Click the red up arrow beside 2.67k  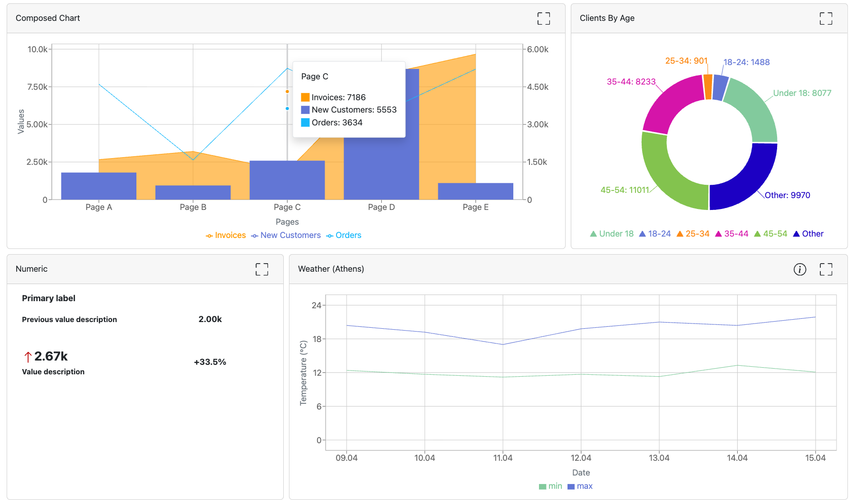28,357
